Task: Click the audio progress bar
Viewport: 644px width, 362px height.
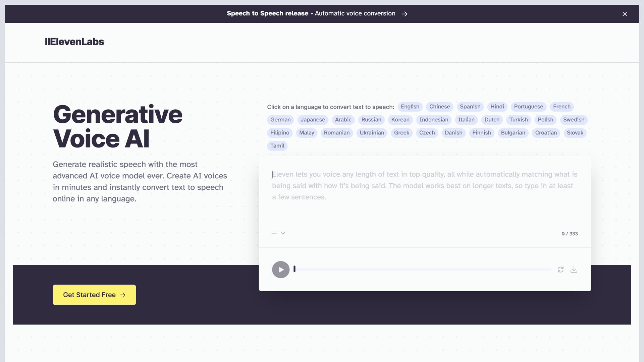Action: coord(423,269)
